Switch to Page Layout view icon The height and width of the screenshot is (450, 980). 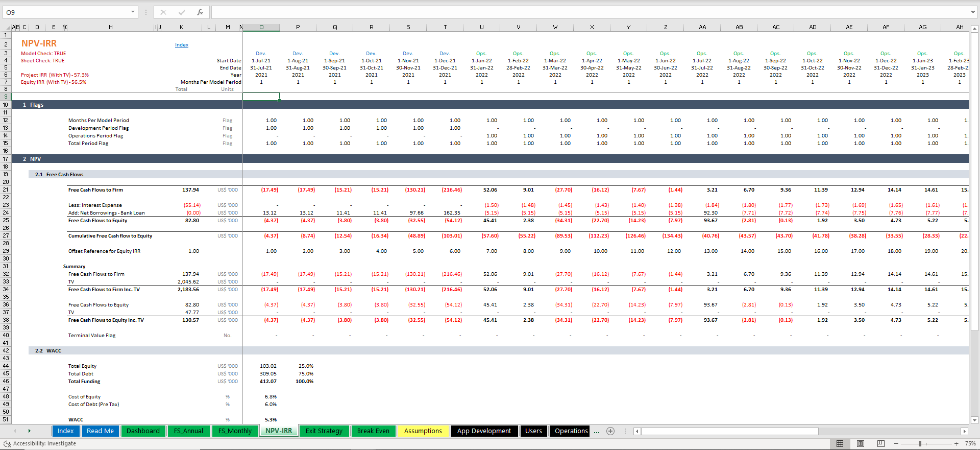tap(861, 444)
